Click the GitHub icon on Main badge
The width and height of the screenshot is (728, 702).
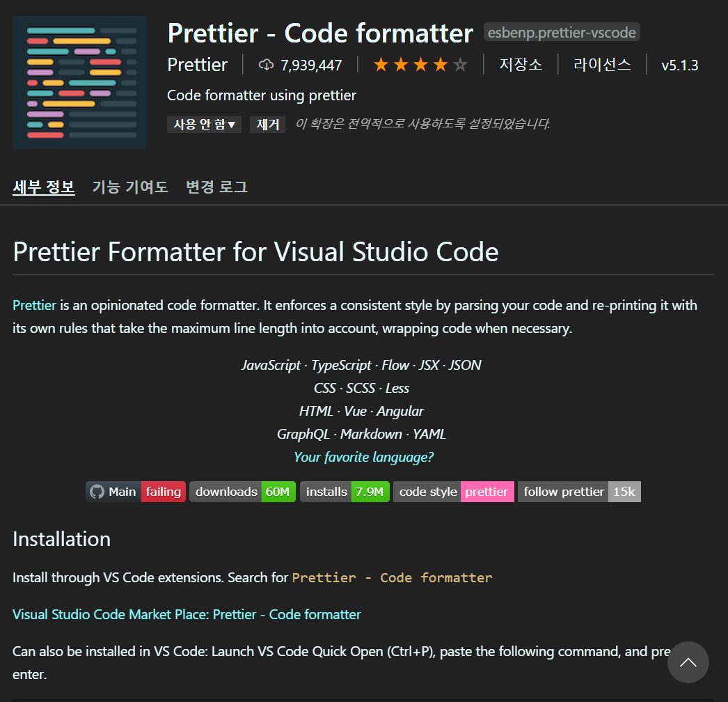pyautogui.click(x=97, y=492)
